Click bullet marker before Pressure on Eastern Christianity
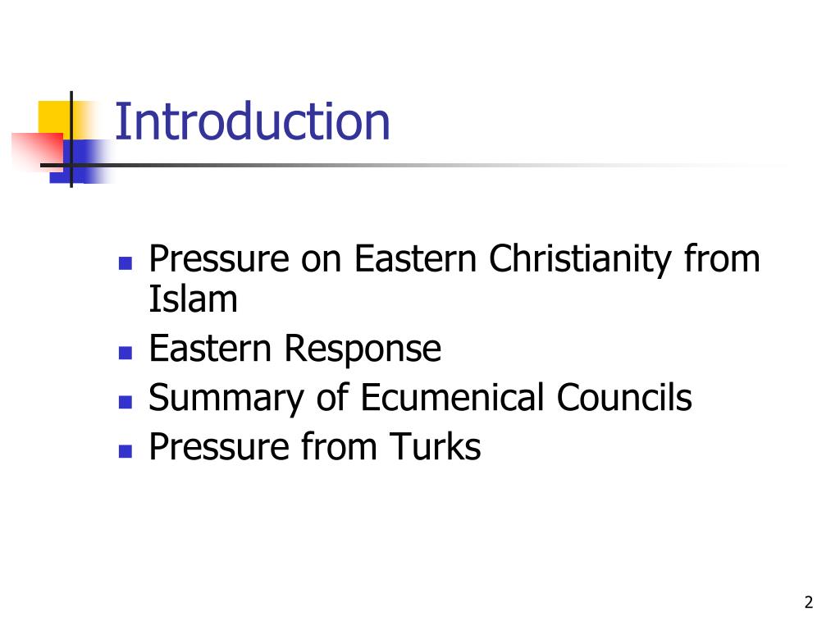 pyautogui.click(x=126, y=263)
